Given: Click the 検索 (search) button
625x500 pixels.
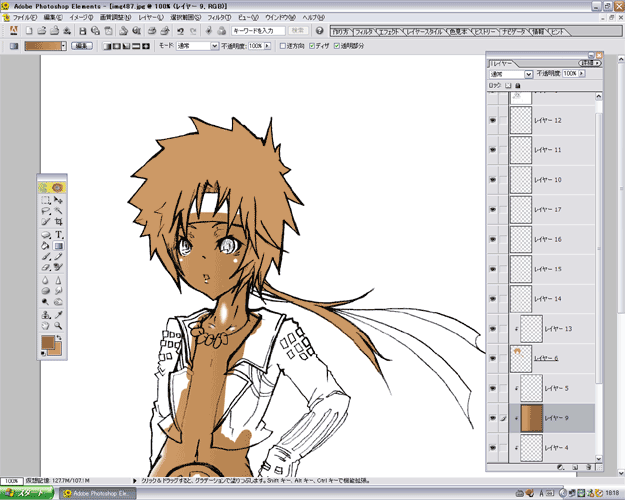Looking at the screenshot, I should (x=297, y=30).
